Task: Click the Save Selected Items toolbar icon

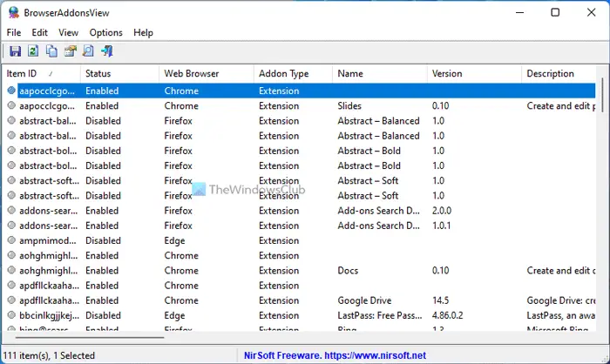Action: (15, 51)
